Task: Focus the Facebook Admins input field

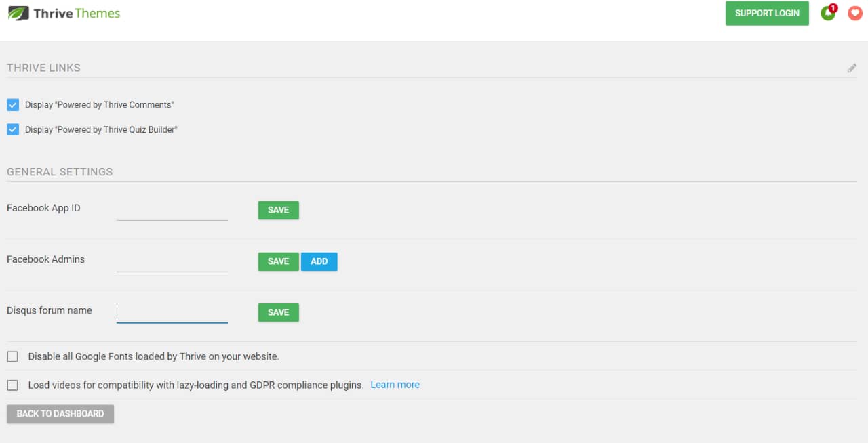Action: point(172,262)
